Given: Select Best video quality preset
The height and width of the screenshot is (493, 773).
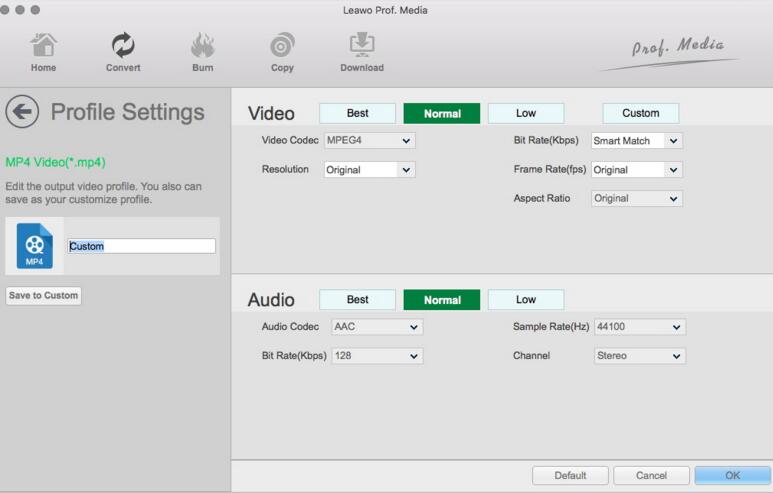Looking at the screenshot, I should coord(357,113).
